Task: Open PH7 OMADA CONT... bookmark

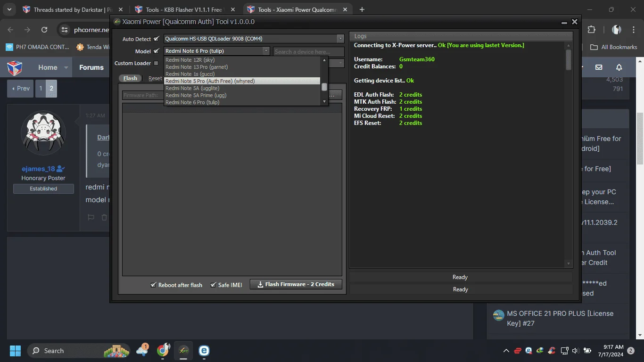Action: 37,47
